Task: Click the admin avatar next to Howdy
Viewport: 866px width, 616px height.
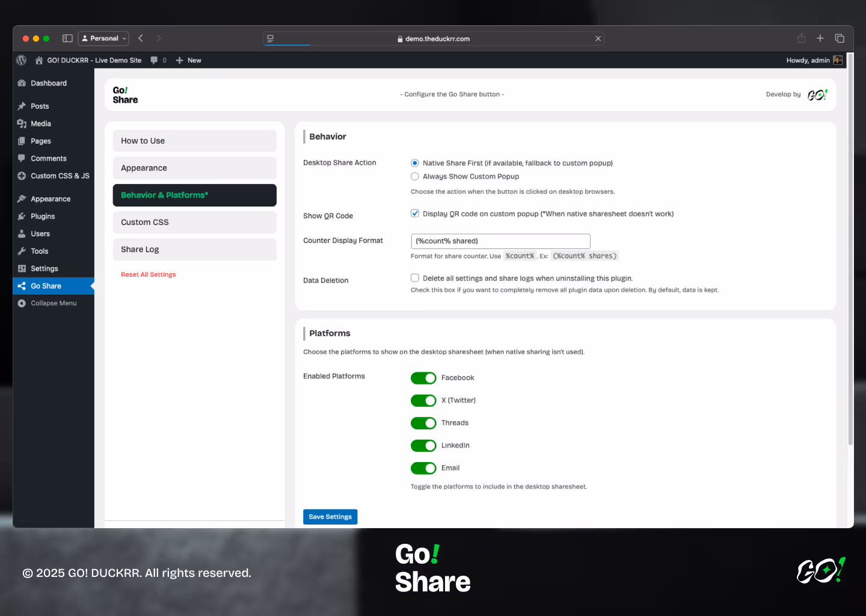Action: tap(838, 60)
